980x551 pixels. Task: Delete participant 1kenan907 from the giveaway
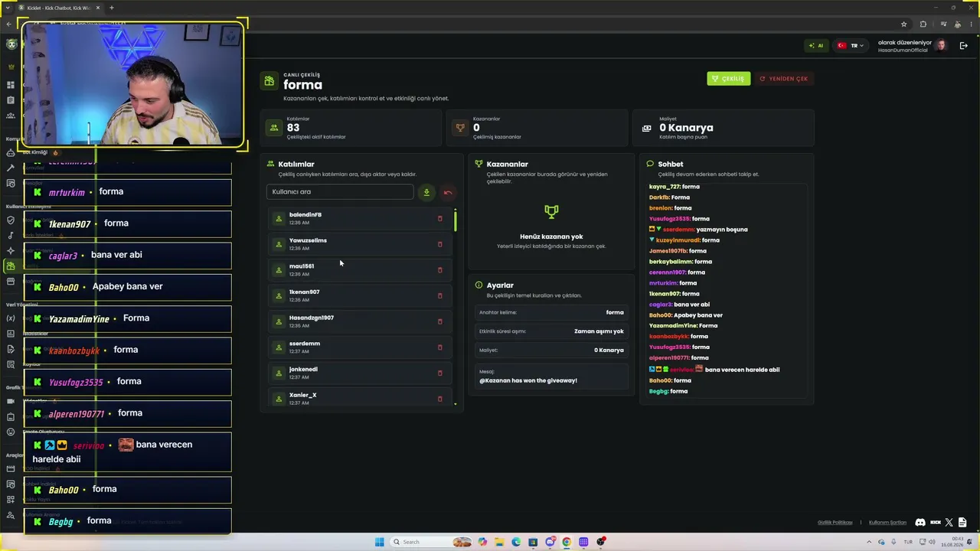click(x=439, y=295)
